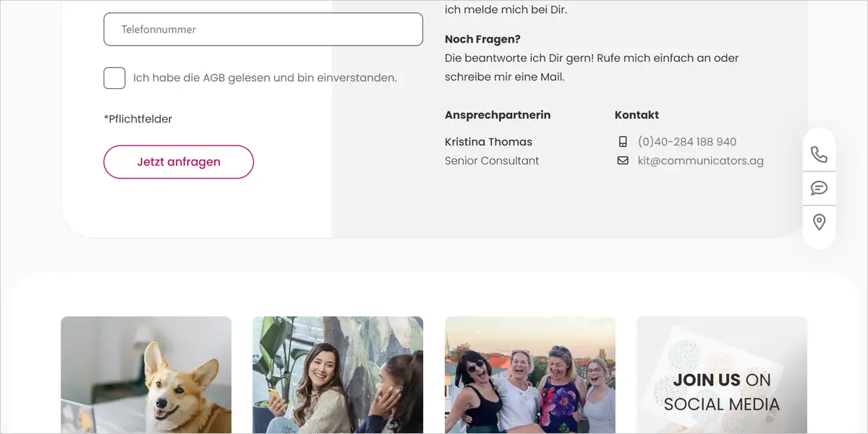
Task: Click envelope icon beside email address
Action: (x=623, y=161)
